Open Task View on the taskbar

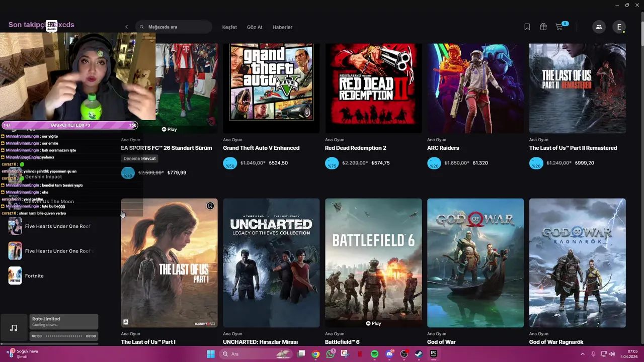point(301,354)
